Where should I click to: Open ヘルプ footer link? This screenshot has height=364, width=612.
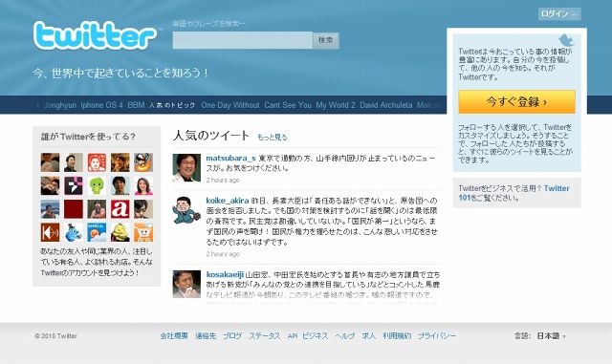[x=345, y=336]
